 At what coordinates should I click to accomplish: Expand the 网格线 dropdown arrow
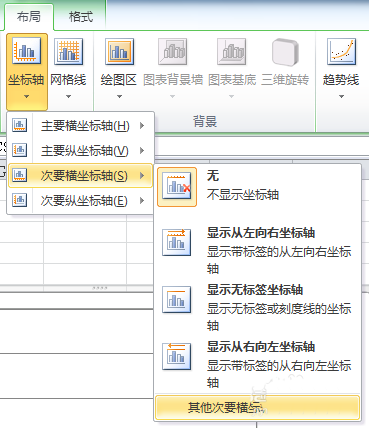[68, 97]
